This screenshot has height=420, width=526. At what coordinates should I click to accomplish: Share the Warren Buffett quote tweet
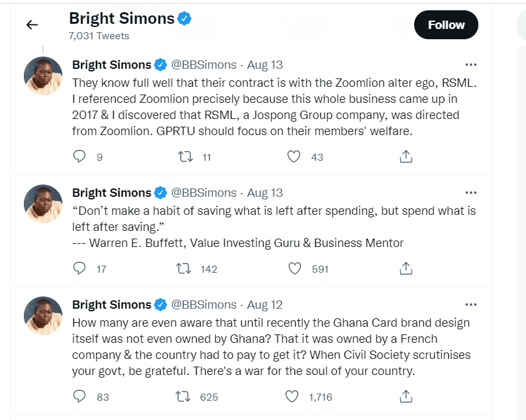pyautogui.click(x=406, y=268)
